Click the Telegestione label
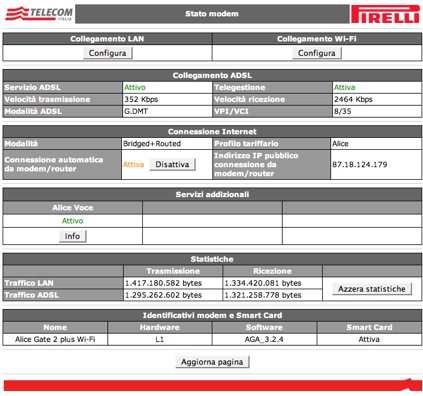 [x=240, y=87]
